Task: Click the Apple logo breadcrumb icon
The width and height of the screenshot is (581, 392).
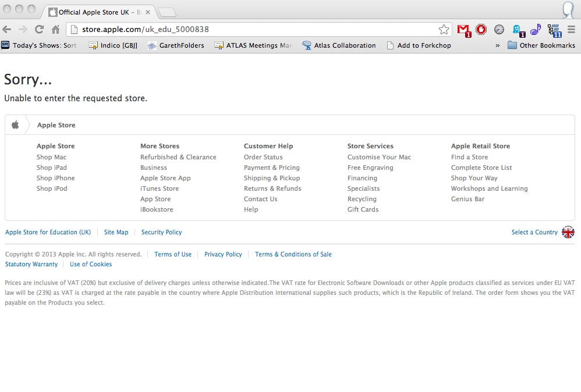Action: click(15, 124)
